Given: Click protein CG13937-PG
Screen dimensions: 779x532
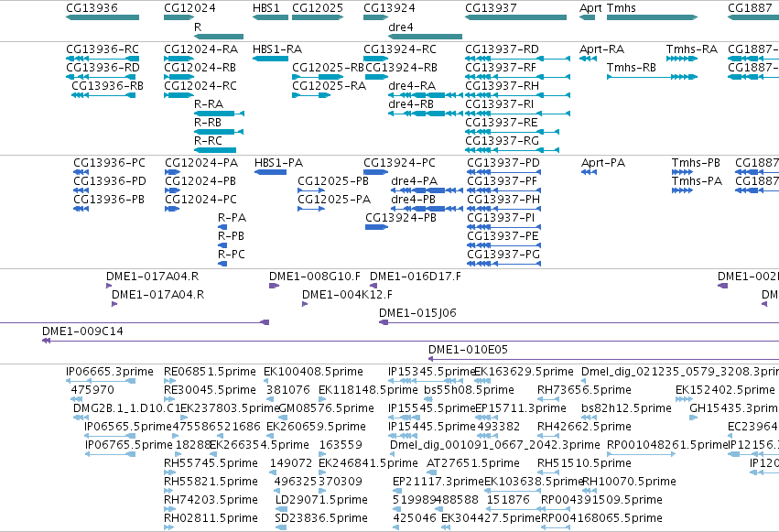Looking at the screenshot, I should [503, 264].
